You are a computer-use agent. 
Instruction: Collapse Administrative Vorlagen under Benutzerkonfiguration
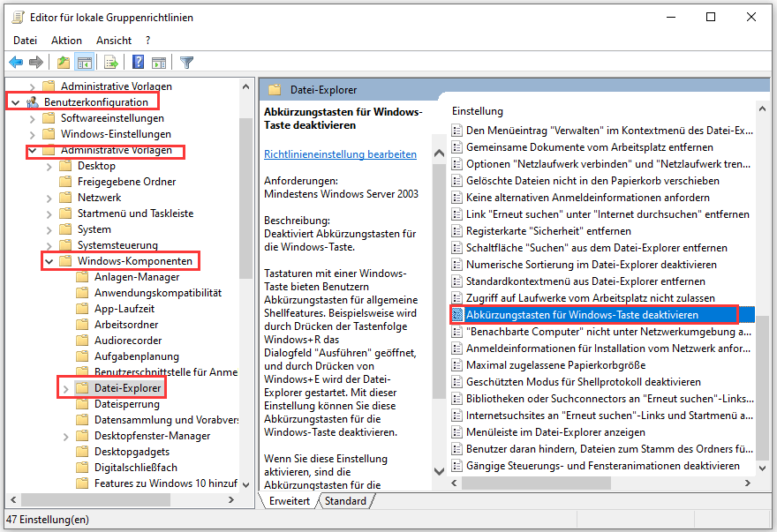pos(32,150)
